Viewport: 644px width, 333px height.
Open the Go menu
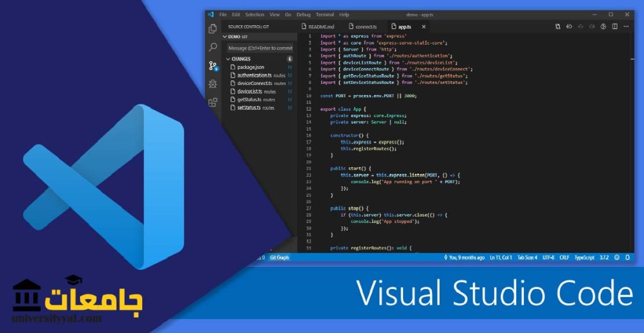click(x=288, y=14)
